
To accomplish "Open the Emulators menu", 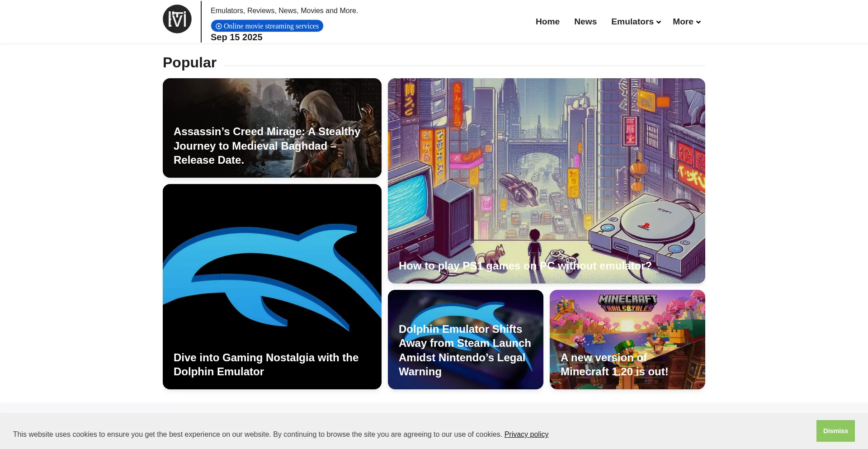I will [632, 22].
